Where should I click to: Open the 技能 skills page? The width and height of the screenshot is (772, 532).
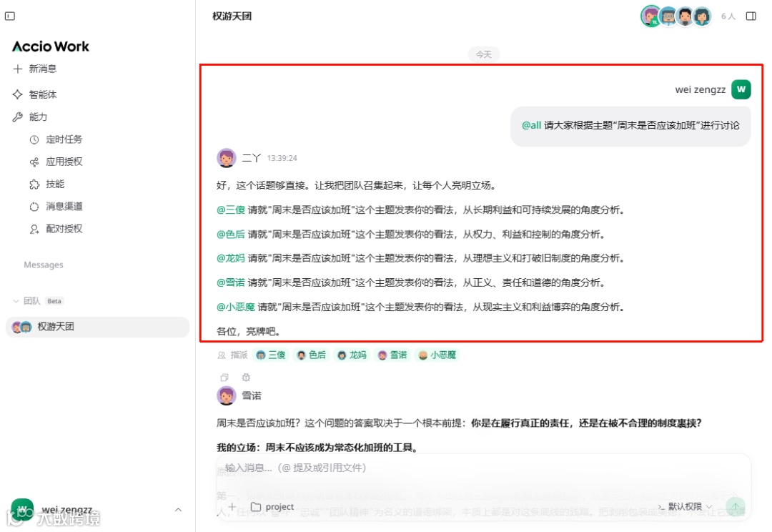click(55, 184)
